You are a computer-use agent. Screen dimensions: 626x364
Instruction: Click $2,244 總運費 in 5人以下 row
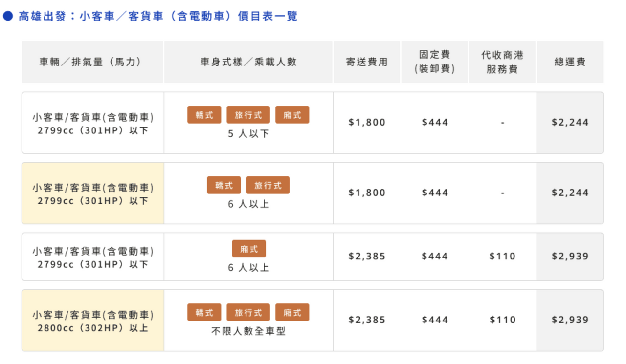(570, 122)
